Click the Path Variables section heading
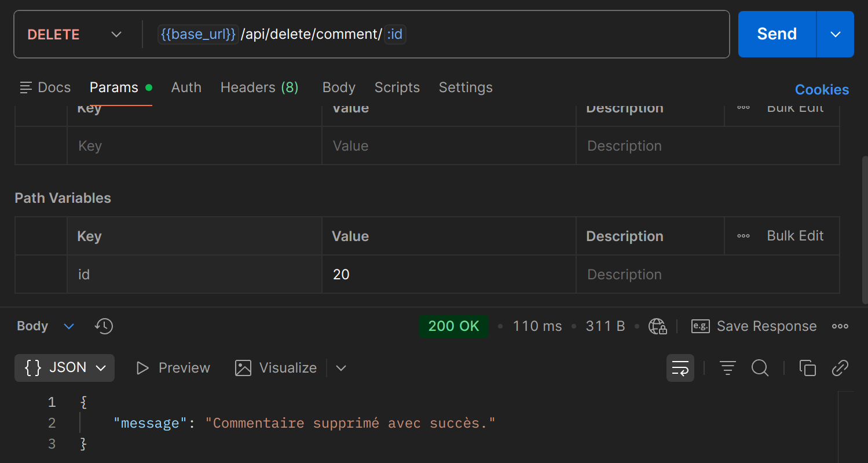868x463 pixels. [x=63, y=198]
